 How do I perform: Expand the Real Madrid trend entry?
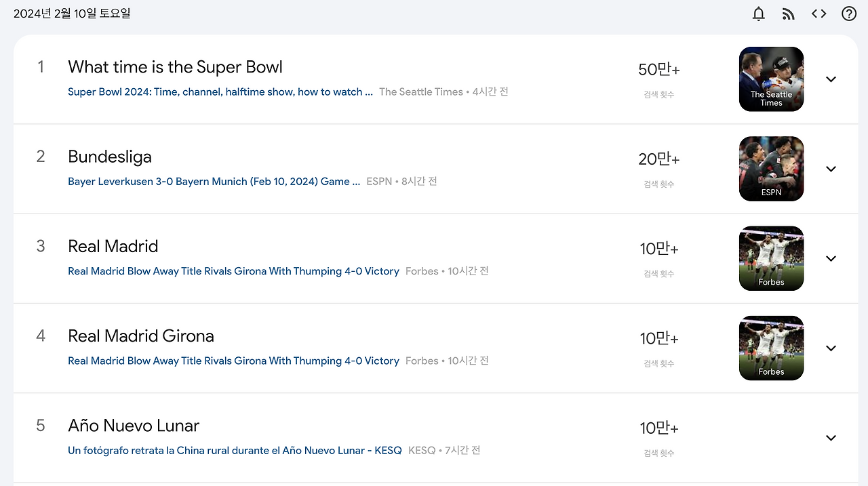tap(831, 258)
